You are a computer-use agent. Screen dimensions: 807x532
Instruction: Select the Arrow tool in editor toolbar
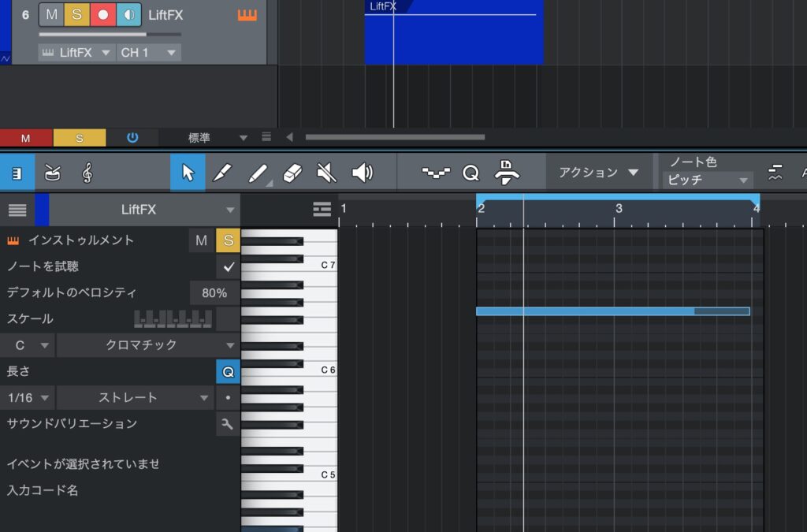tap(188, 173)
